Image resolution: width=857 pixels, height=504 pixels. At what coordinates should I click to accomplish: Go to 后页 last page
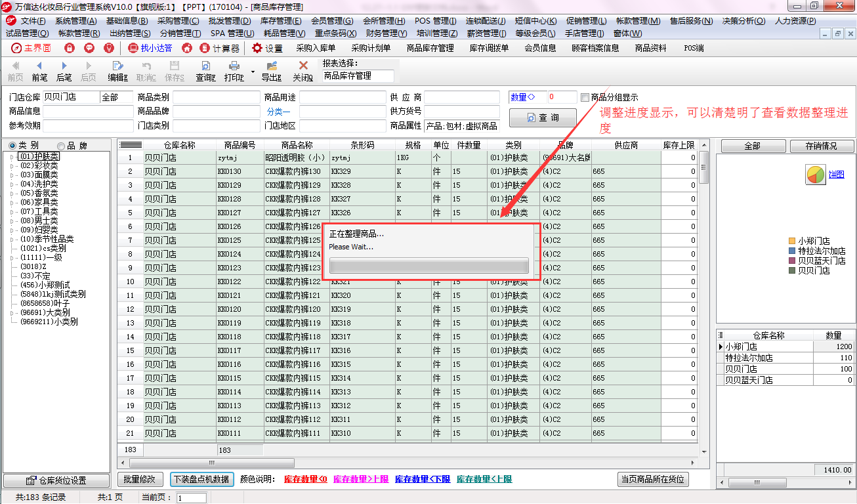[x=88, y=71]
